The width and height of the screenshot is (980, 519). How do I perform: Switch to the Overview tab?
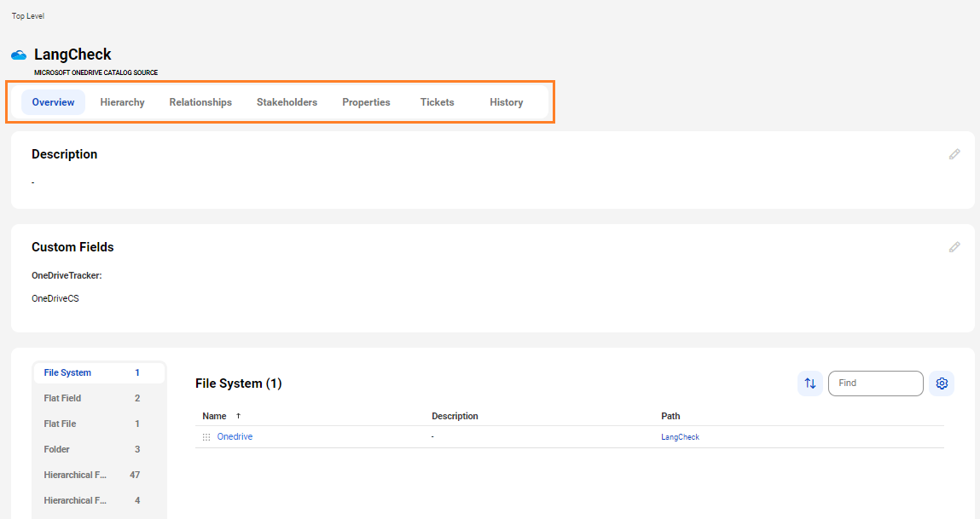pos(53,102)
